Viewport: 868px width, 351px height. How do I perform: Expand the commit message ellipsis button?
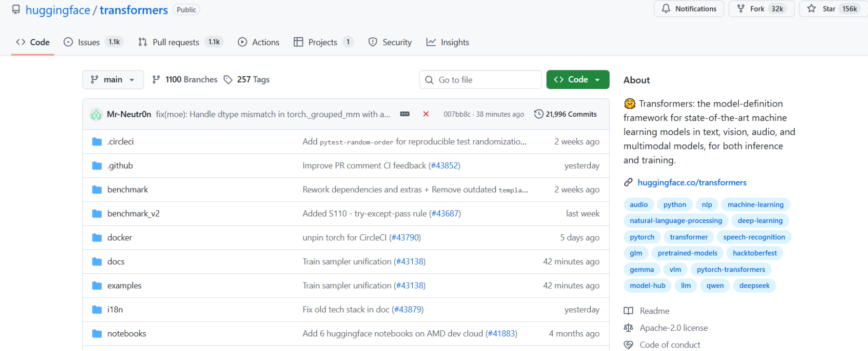click(405, 114)
